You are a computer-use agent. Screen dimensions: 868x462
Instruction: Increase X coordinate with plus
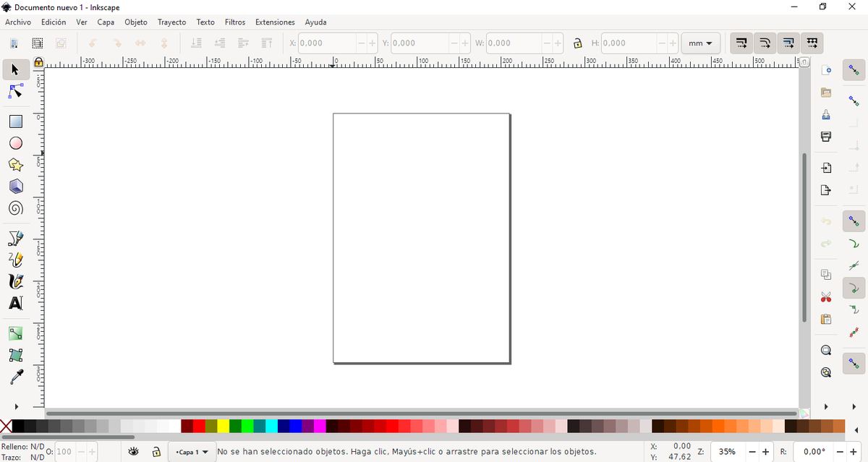click(373, 43)
